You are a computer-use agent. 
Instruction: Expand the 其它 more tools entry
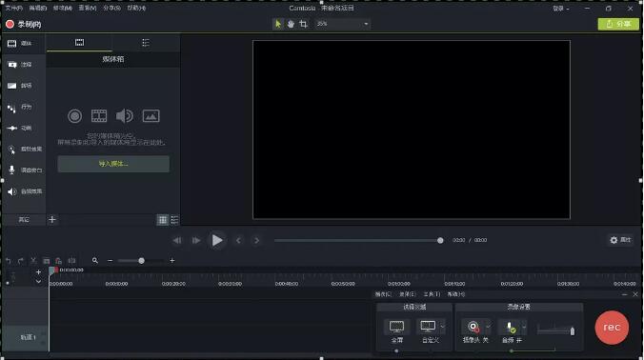tap(24, 220)
